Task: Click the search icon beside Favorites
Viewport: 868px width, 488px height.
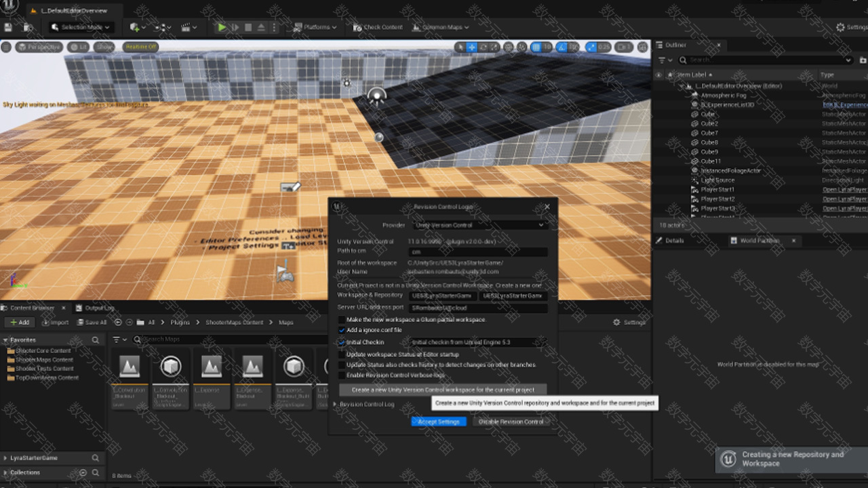Action: point(96,340)
